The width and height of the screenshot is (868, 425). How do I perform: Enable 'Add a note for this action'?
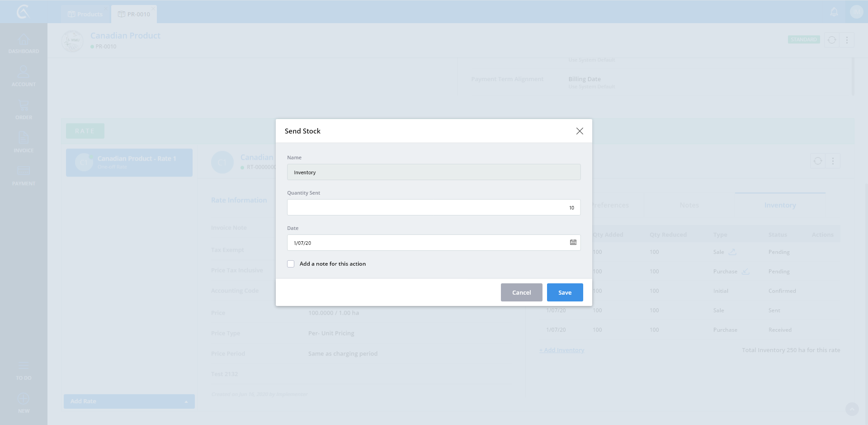pos(291,264)
